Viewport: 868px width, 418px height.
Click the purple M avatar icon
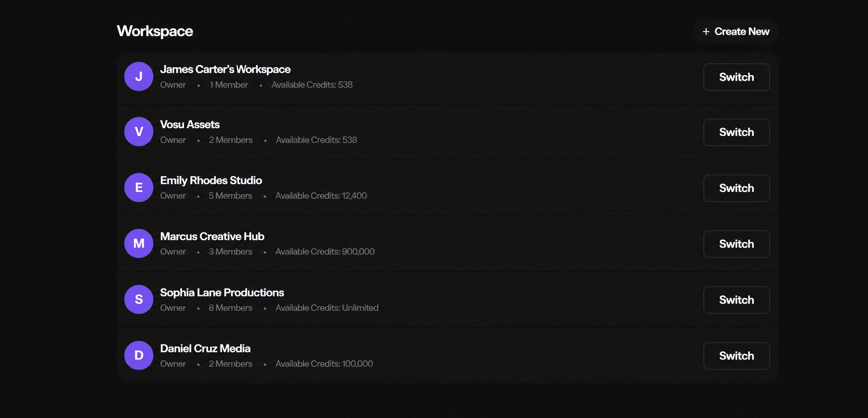[139, 243]
